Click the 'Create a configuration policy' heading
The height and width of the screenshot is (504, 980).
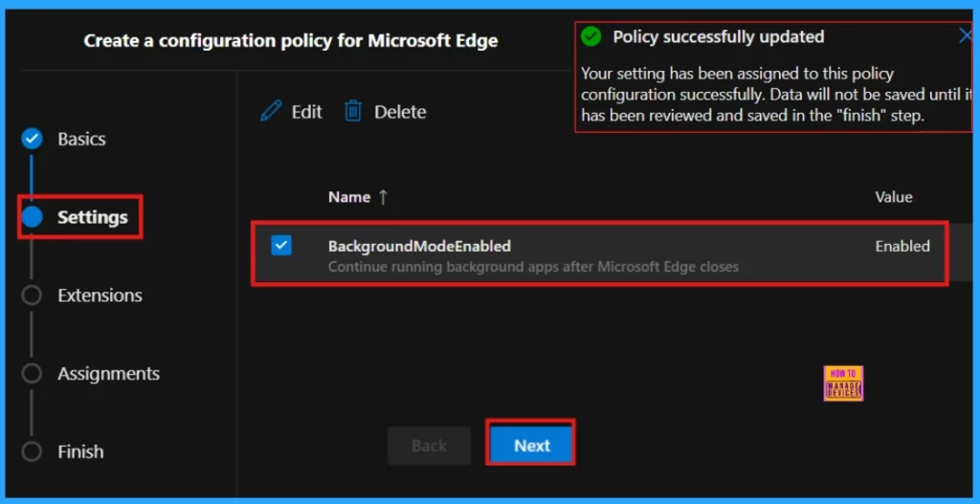pos(291,41)
